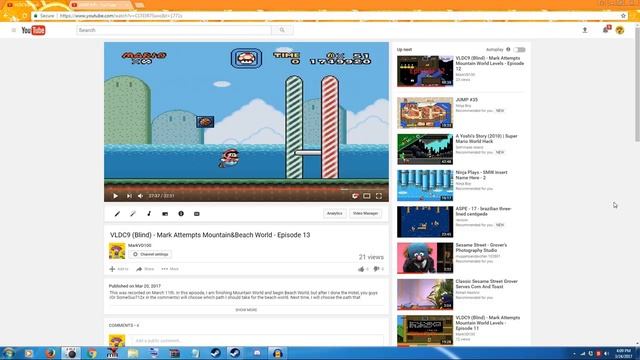Open Ninja Plays SMW Insert Name Here title
Image resolution: width=640 pixels, height=360 pixels.
482,175
